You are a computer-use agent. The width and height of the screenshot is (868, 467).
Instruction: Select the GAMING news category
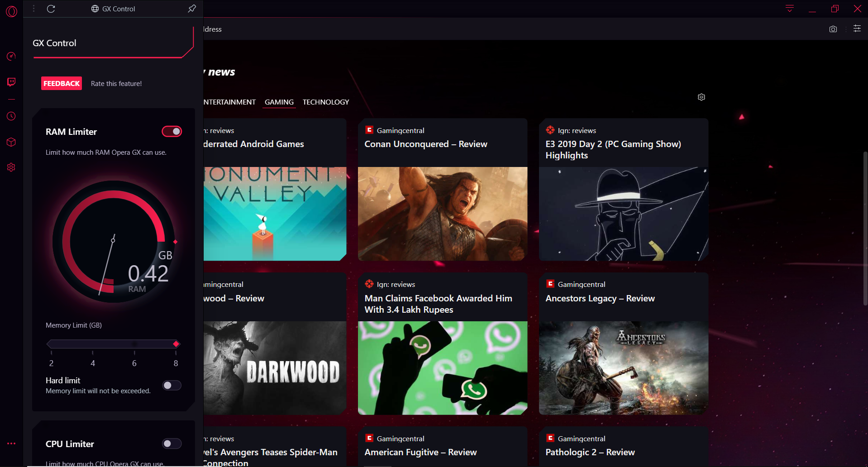coord(279,102)
